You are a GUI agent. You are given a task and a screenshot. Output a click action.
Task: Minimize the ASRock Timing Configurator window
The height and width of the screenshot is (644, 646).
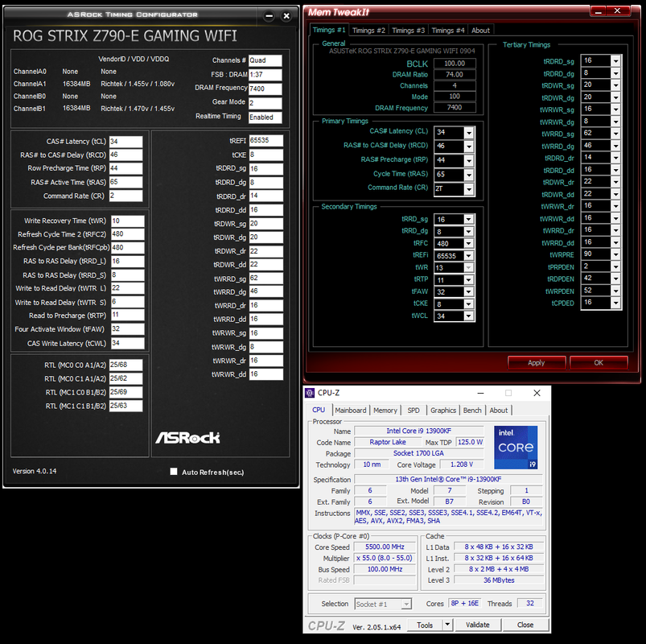(269, 16)
